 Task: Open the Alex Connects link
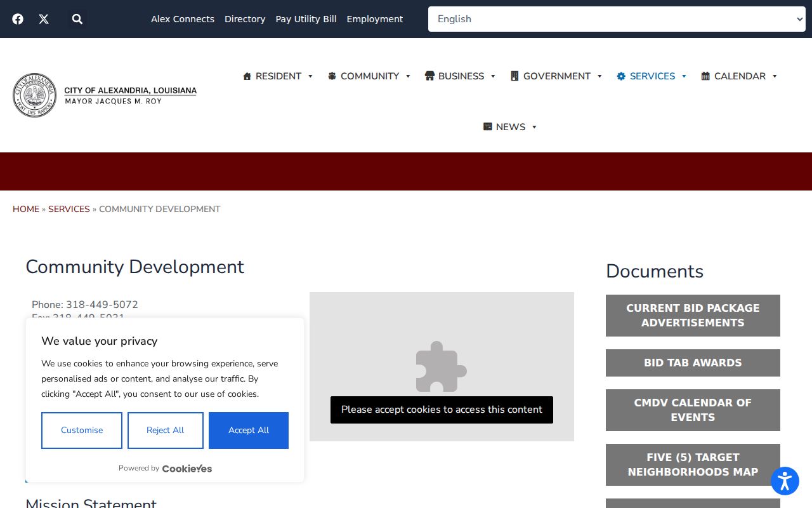click(183, 19)
